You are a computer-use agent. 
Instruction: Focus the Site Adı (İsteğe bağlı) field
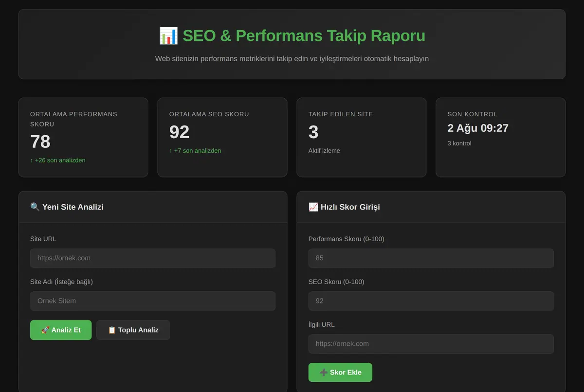[x=153, y=301]
